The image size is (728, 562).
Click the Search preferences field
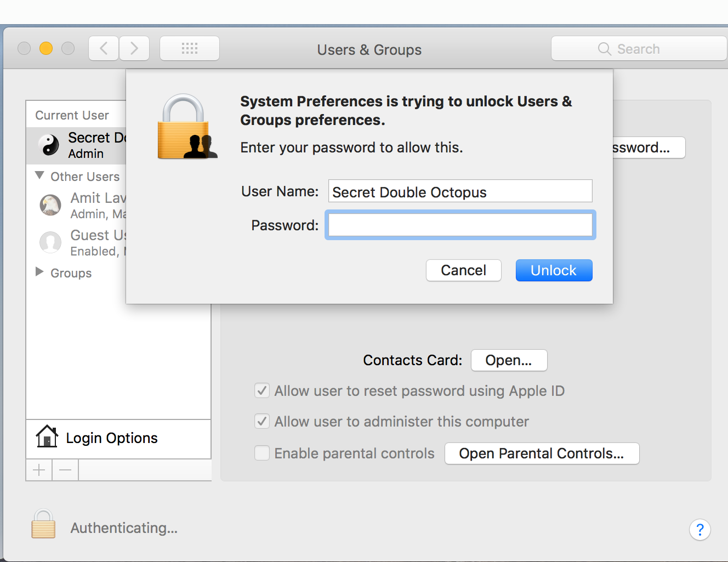coord(639,49)
